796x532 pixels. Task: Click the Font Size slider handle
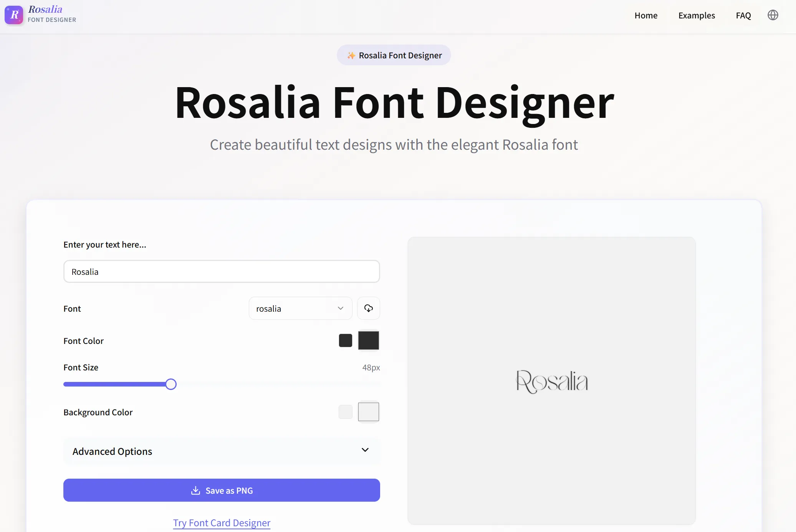[171, 384]
